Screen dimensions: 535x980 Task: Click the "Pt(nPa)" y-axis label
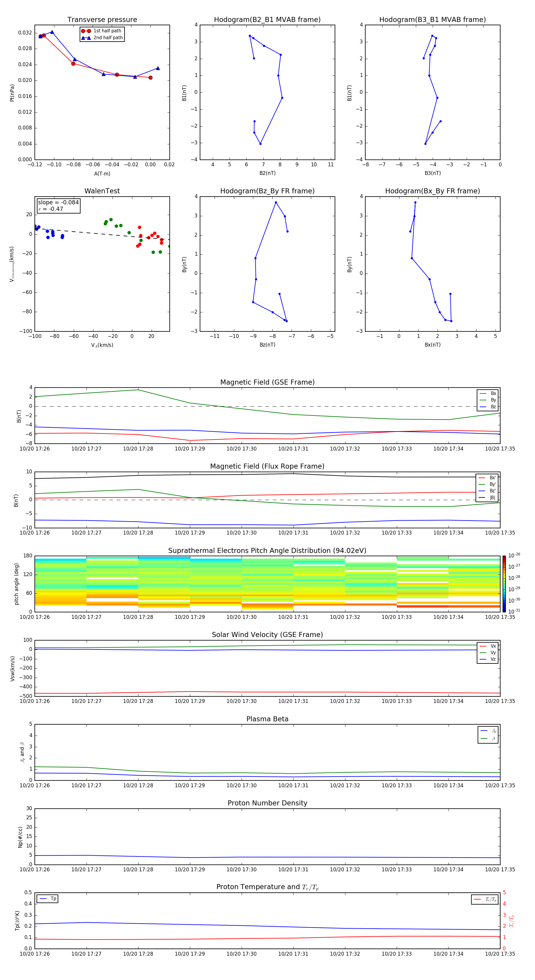pos(12,93)
